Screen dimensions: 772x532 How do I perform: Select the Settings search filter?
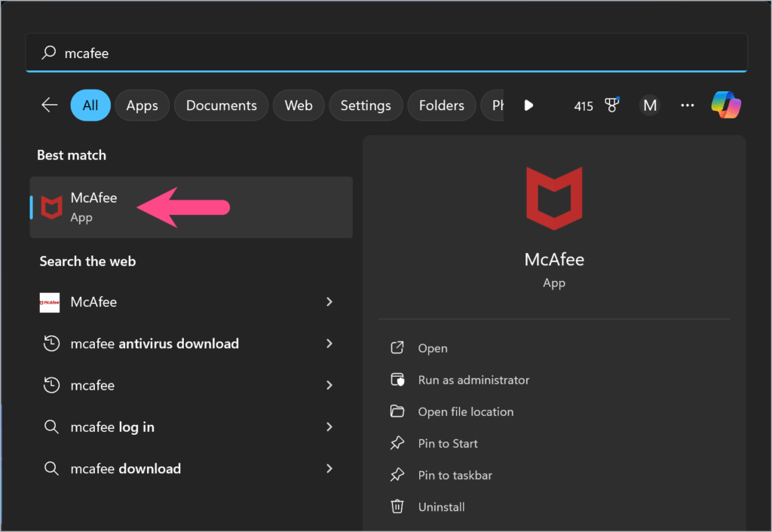pos(366,105)
